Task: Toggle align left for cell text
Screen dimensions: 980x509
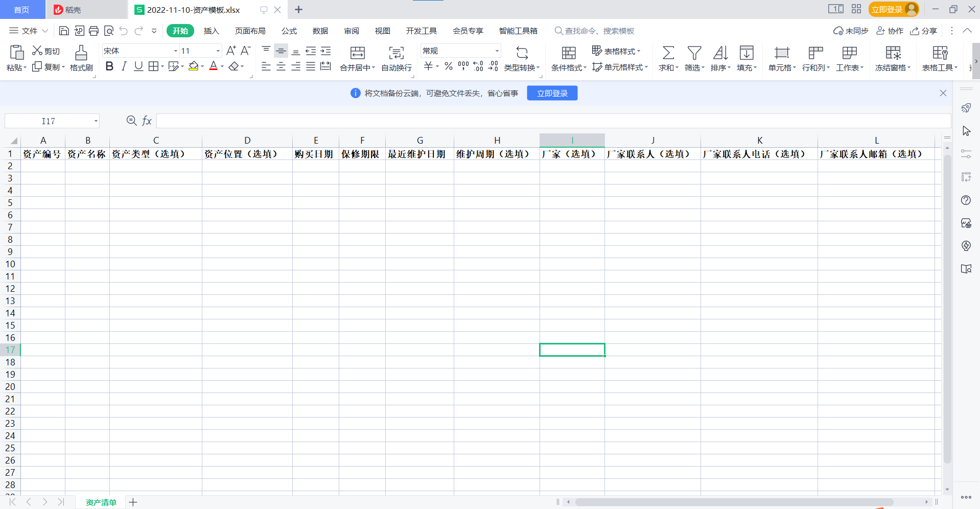Action: coord(266,66)
